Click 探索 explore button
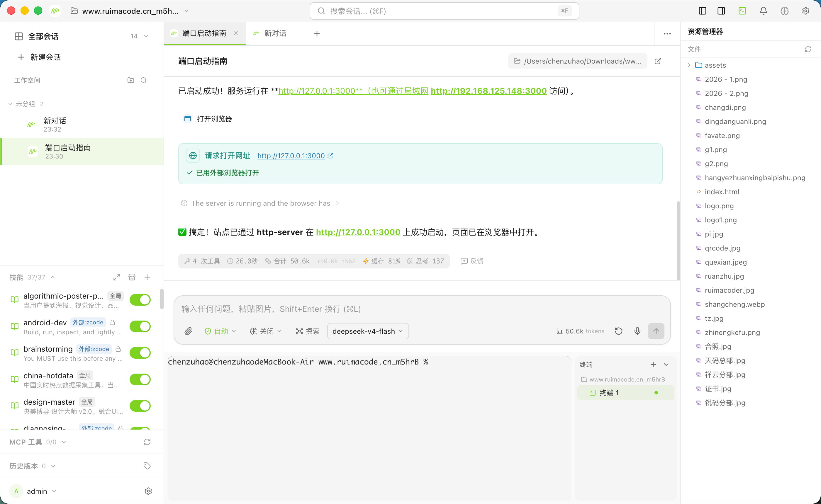Image resolution: width=821 pixels, height=504 pixels. pyautogui.click(x=308, y=331)
